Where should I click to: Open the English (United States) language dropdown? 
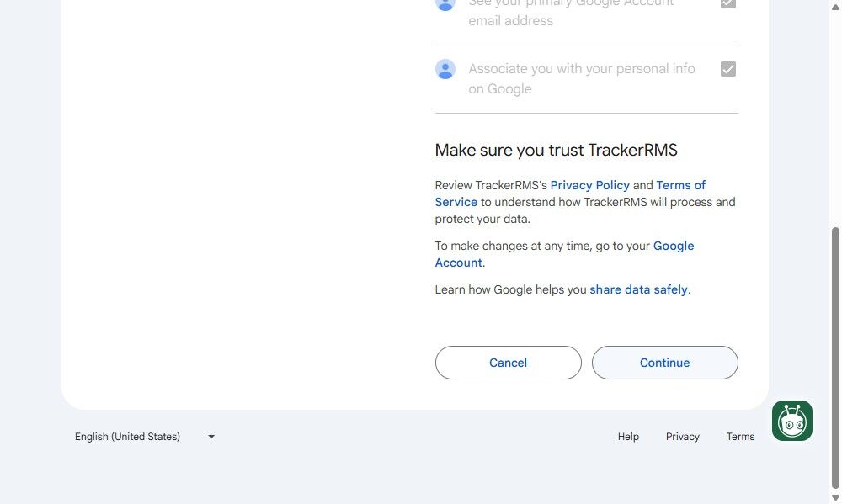[x=144, y=437]
